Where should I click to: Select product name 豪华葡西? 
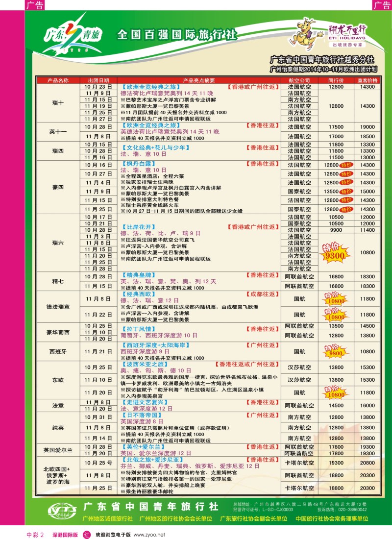58,332
